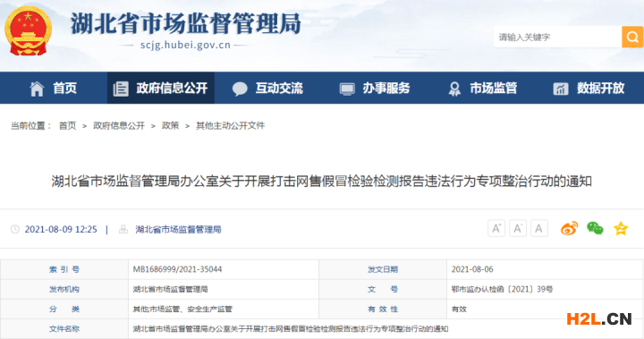Click the speech bubble icon beside 互动交流
This screenshot has height=339, width=644.
pos(240,89)
